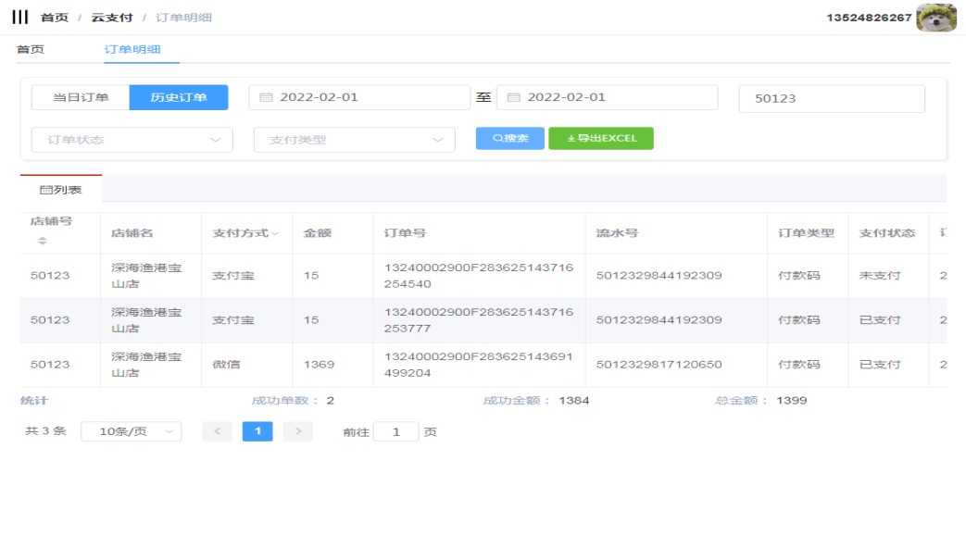Click the 店铺号 column sort icon
966x560 pixels.
point(42,241)
